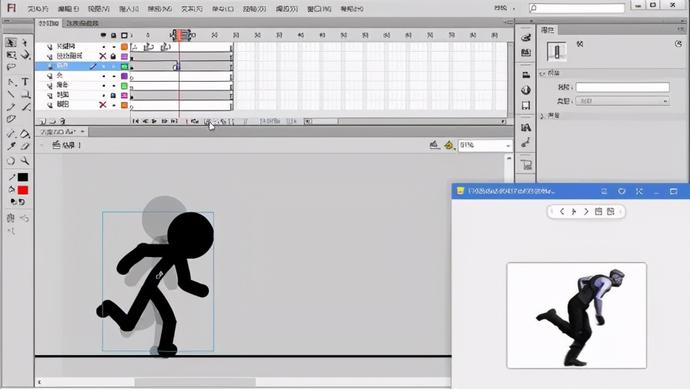Select the 3D Rotation tool
Screen dimensions: 690x389
pyautogui.click(x=25, y=55)
